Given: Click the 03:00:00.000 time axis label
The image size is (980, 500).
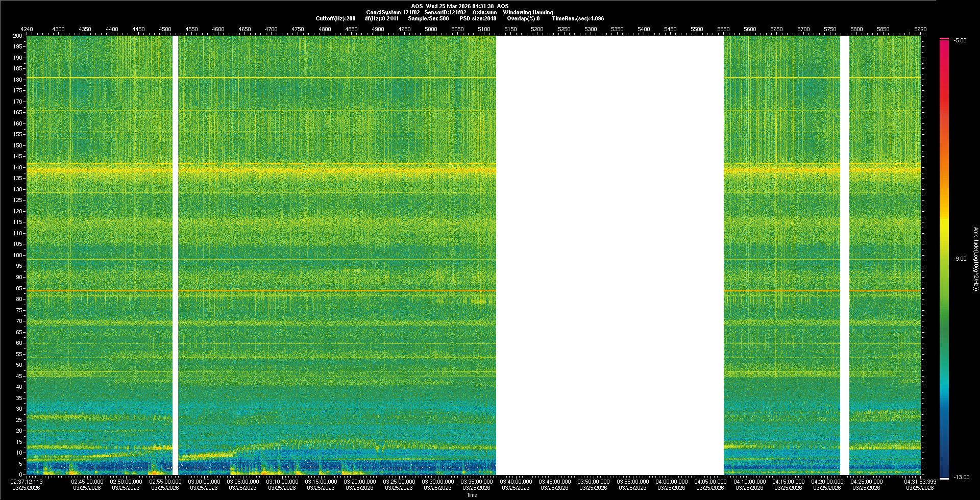Looking at the screenshot, I should coord(204,482).
